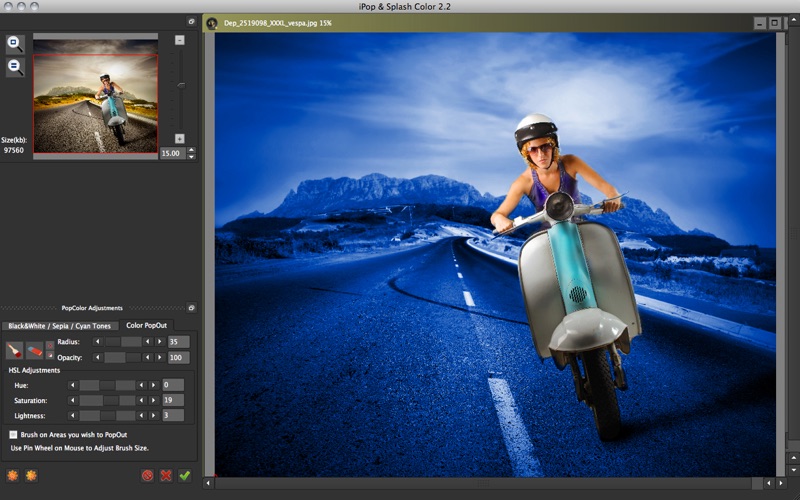This screenshot has width=800, height=500.
Task: Select the eraser tool
Action: pos(34,350)
